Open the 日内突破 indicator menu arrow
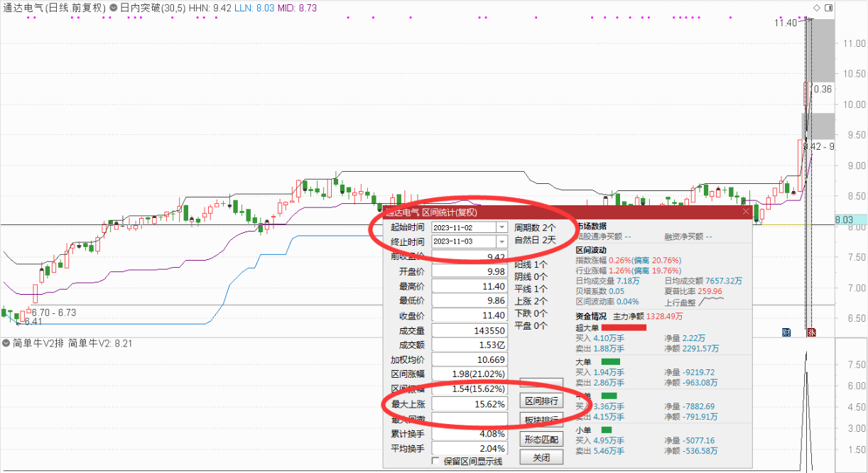Screen dimensions: 868x473 [x=114, y=8]
